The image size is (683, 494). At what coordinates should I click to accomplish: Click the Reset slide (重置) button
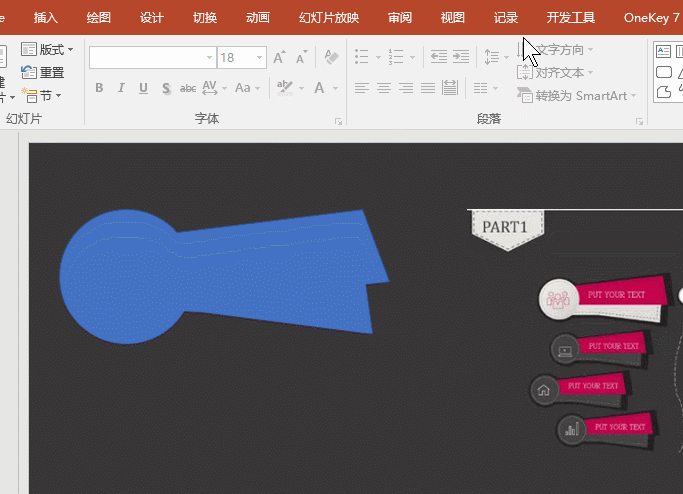(x=43, y=72)
